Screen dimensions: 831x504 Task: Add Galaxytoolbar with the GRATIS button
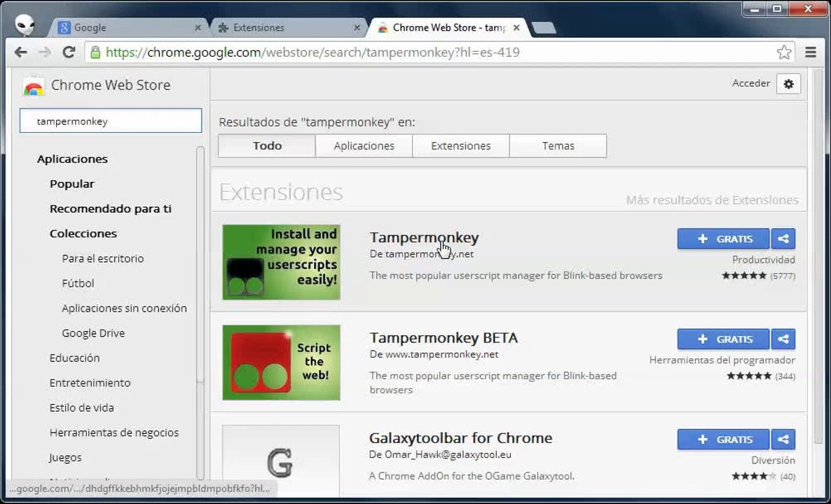click(723, 440)
